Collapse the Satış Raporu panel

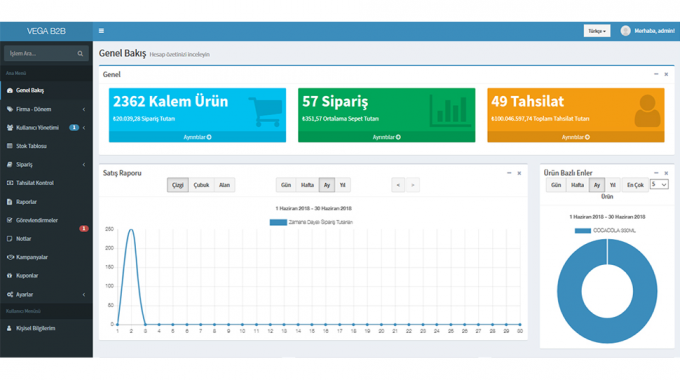[509, 173]
